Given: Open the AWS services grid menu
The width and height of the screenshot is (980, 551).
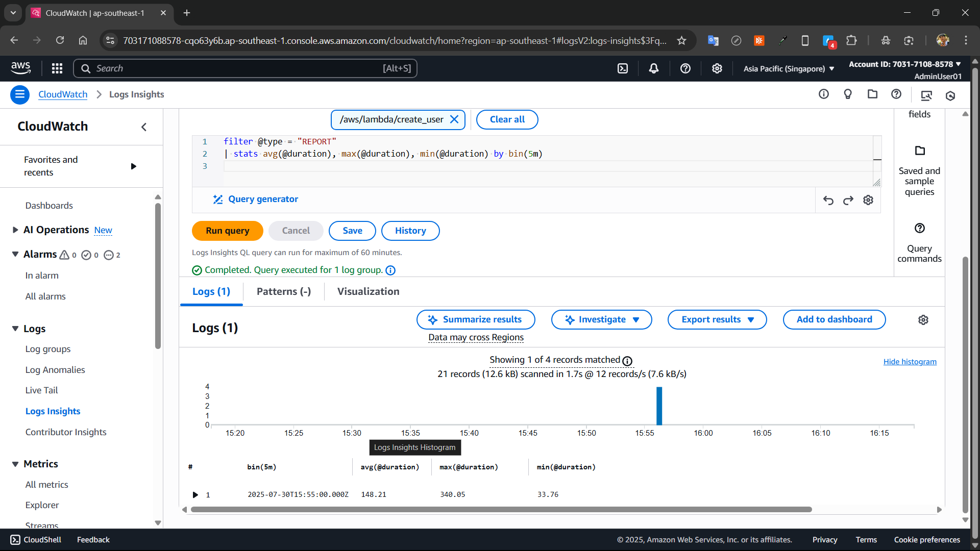Looking at the screenshot, I should pyautogui.click(x=57, y=68).
